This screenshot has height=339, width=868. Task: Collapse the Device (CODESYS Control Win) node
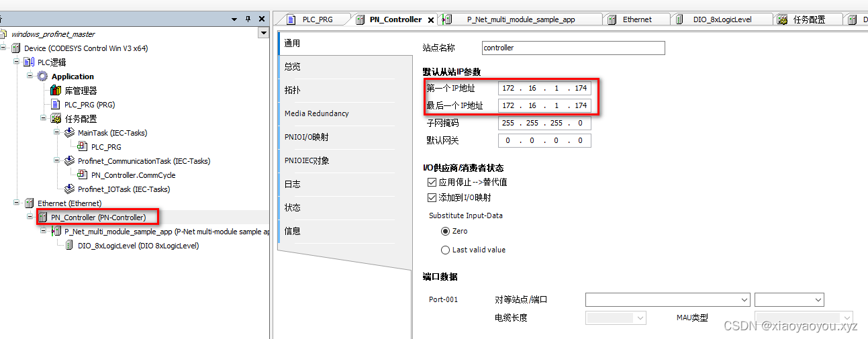click(x=4, y=48)
